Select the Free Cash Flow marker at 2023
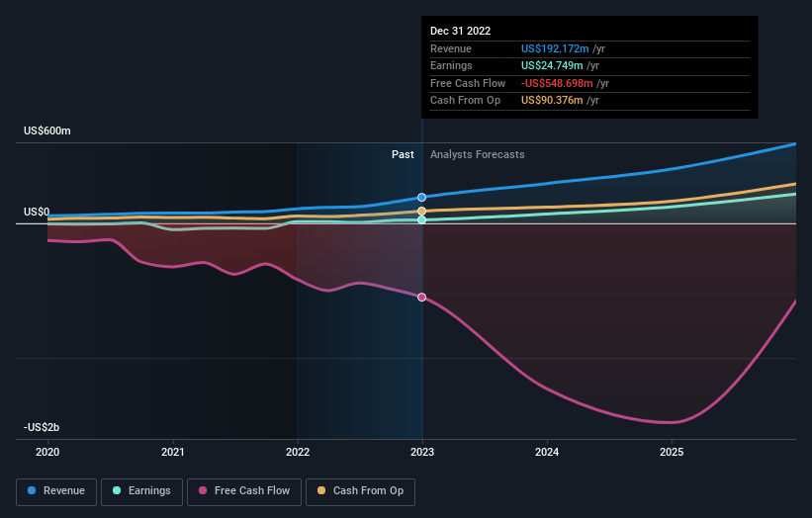 422,297
